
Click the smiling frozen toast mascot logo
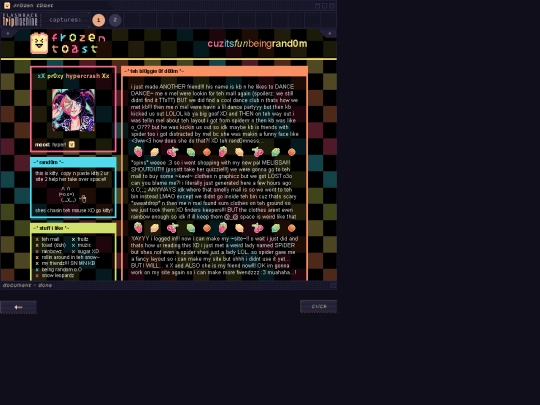39,43
